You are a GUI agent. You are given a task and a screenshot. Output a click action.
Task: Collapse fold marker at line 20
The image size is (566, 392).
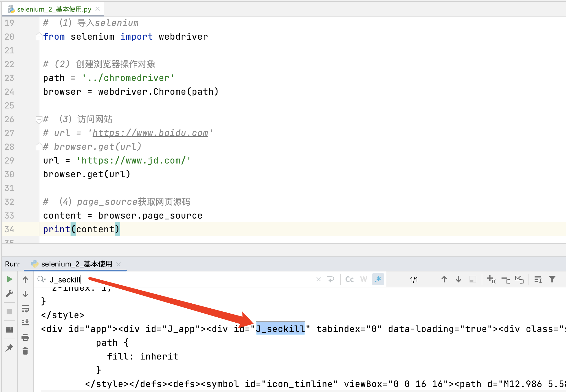pyautogui.click(x=39, y=37)
